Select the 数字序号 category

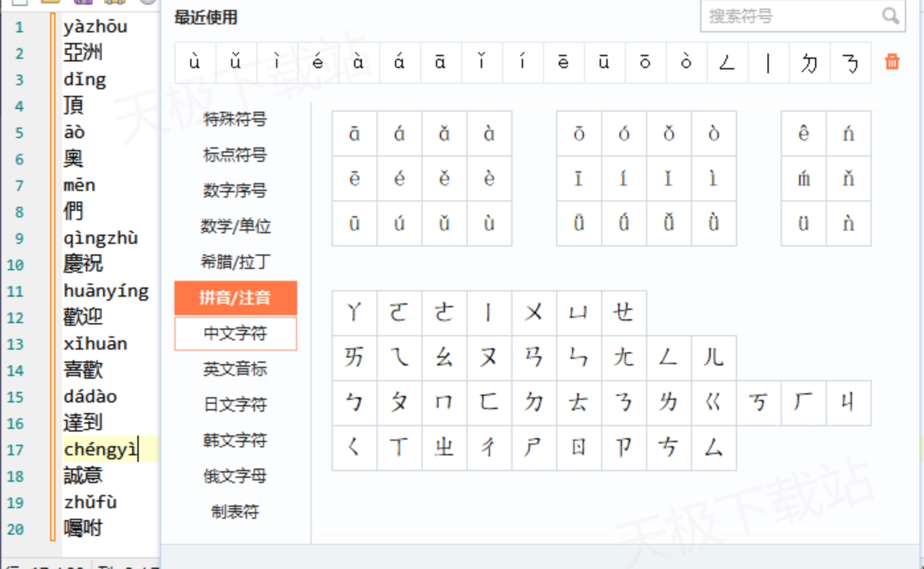235,191
